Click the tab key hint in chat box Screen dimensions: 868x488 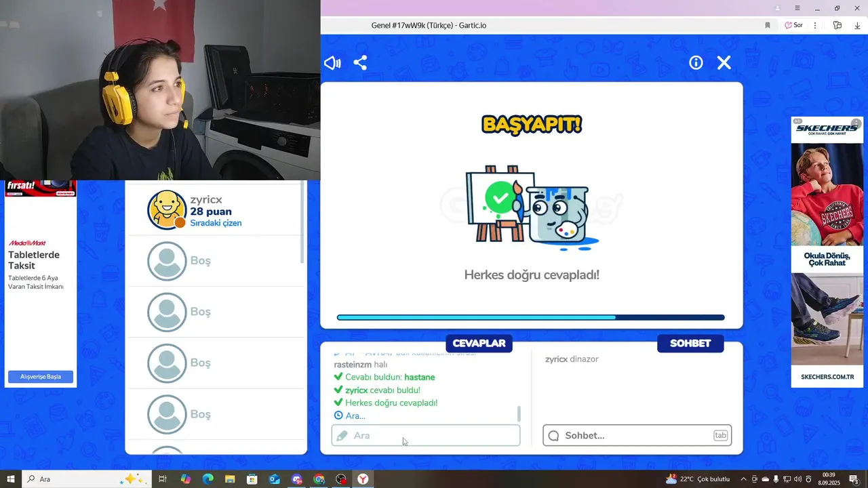pyautogui.click(x=720, y=435)
